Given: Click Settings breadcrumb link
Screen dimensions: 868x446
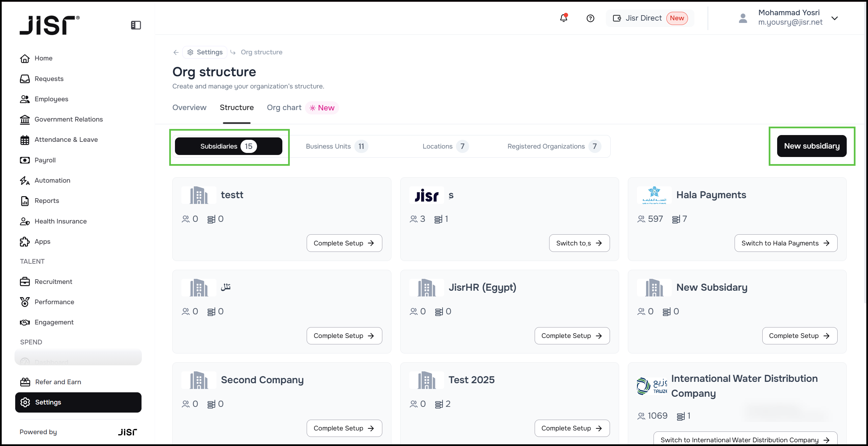Looking at the screenshot, I should 205,52.
